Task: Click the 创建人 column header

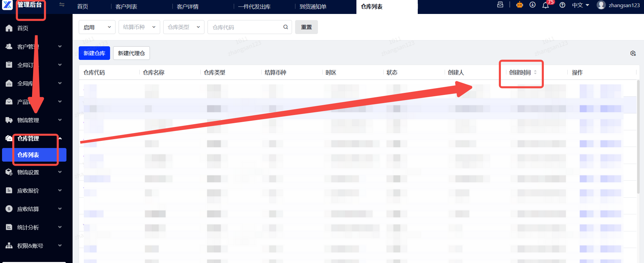Action: coord(456,72)
